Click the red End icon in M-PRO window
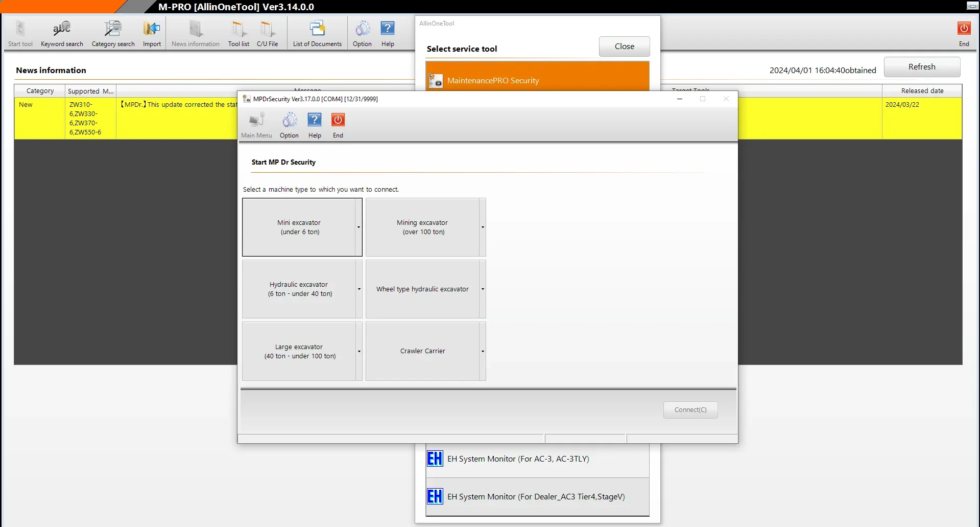This screenshot has height=527, width=980. pyautogui.click(x=964, y=28)
